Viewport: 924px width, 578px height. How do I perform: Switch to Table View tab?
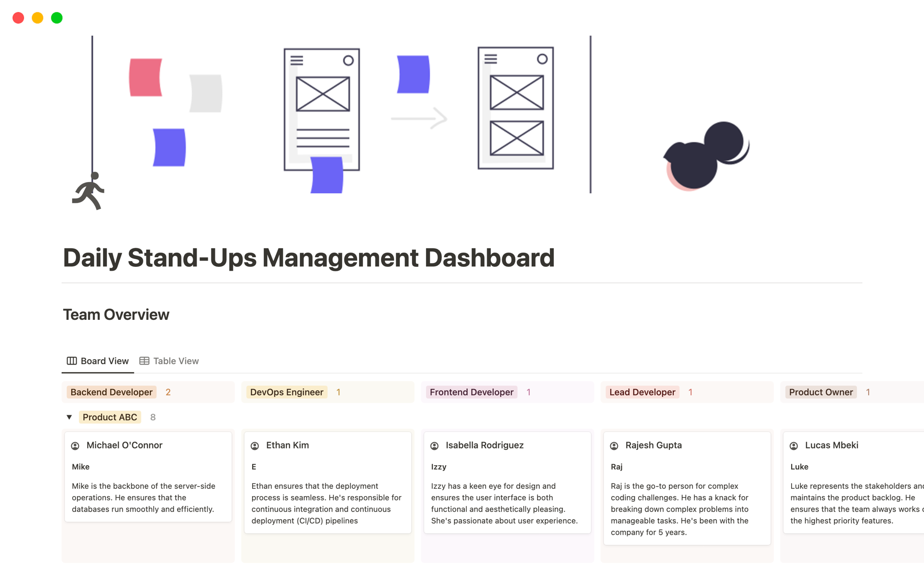click(x=169, y=360)
